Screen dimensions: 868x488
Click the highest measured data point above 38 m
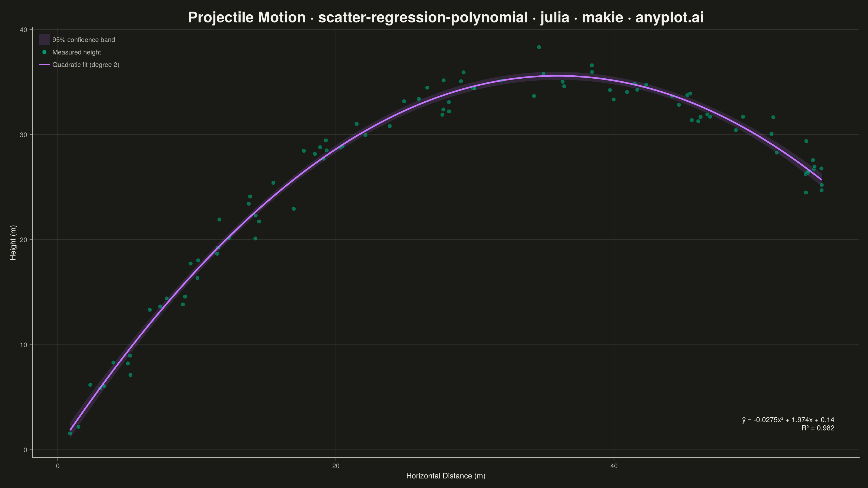pos(539,47)
